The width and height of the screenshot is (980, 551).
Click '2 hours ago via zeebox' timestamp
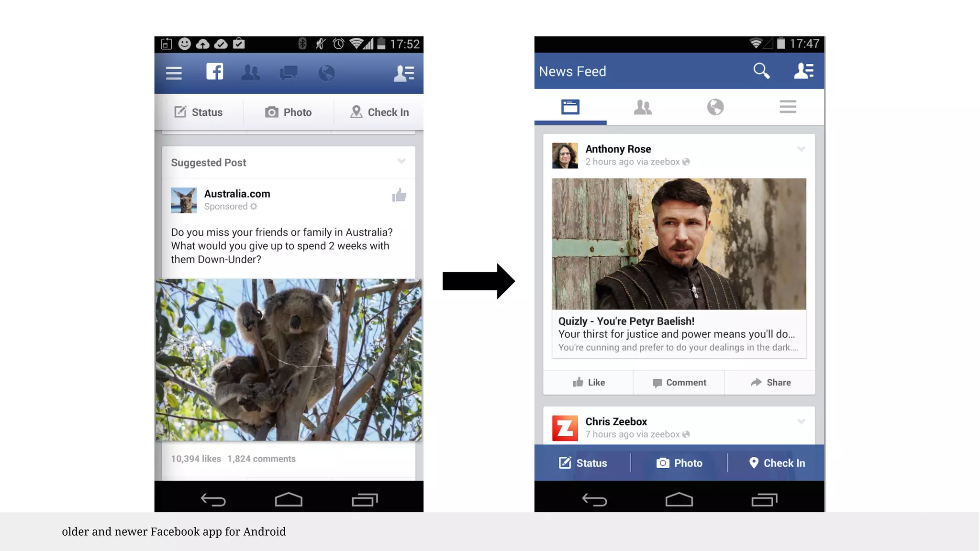click(x=632, y=162)
